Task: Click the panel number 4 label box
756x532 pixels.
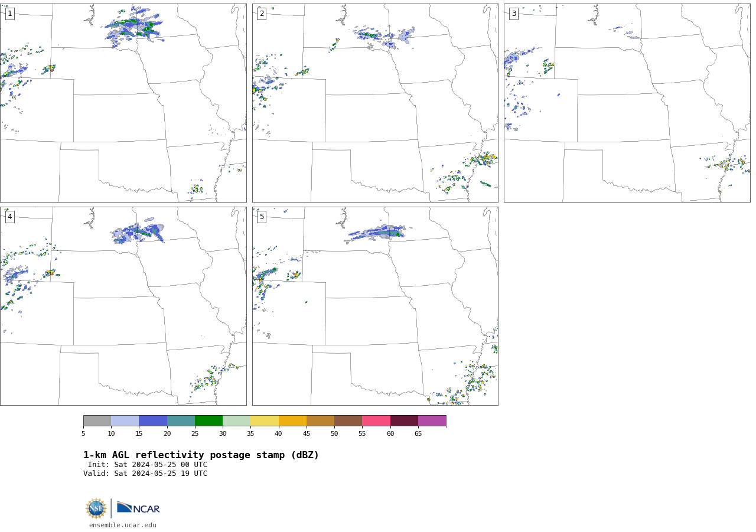Action: coord(9,217)
